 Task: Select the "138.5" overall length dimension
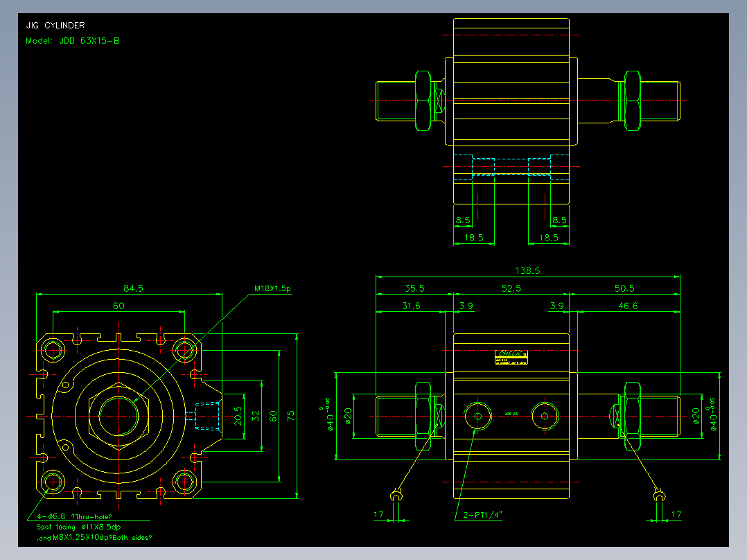527,271
